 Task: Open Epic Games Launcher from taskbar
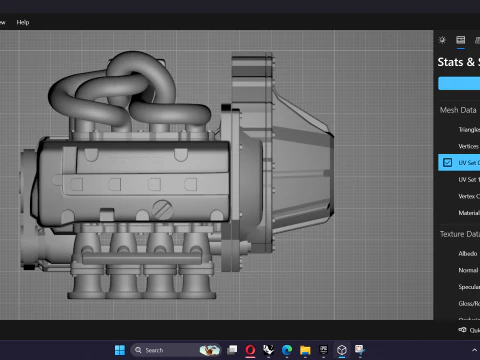coord(323,350)
